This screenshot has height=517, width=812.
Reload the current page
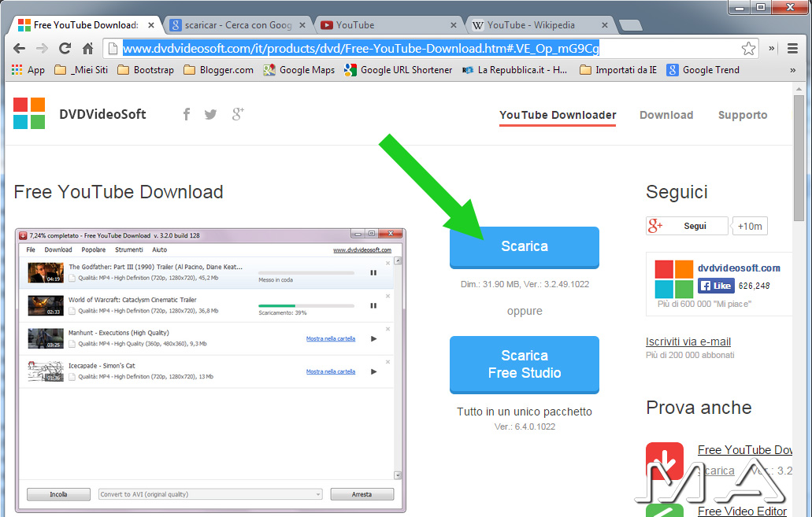click(x=65, y=49)
